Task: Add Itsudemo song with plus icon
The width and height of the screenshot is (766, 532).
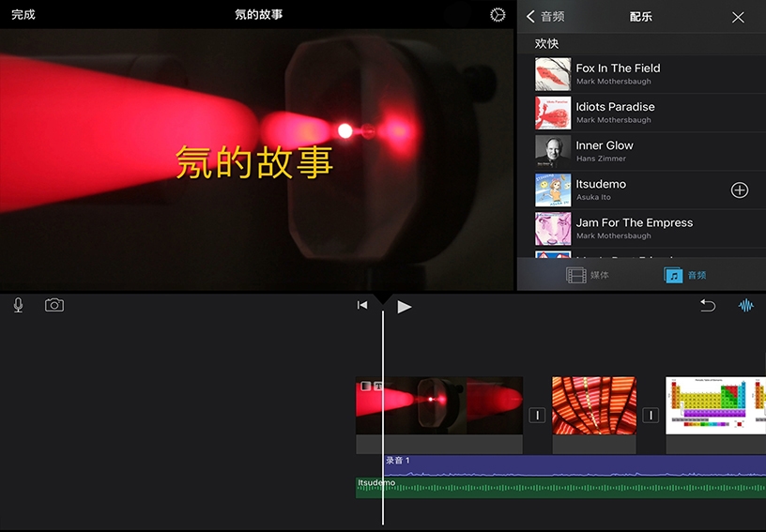Action: tap(740, 190)
